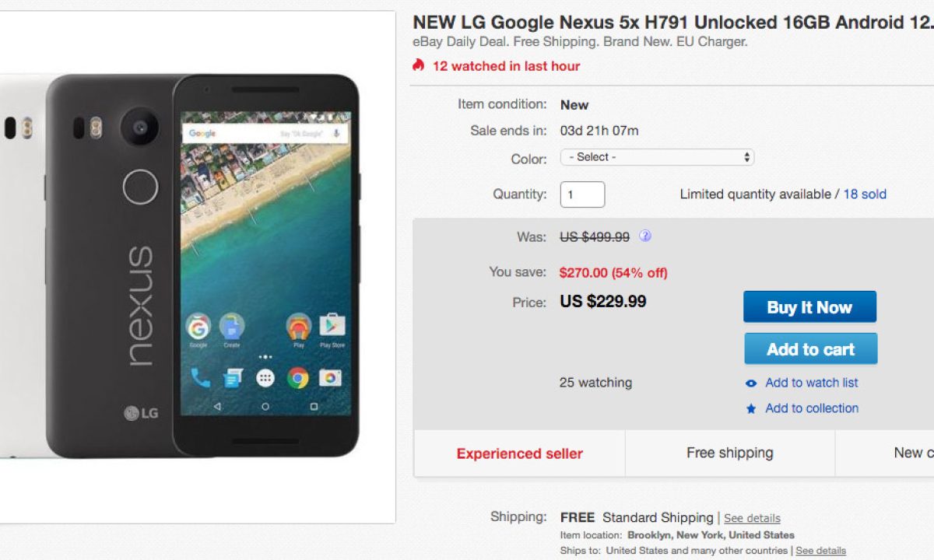The height and width of the screenshot is (560, 934).
Task: Click the help icon beside the Was price
Action: click(645, 236)
